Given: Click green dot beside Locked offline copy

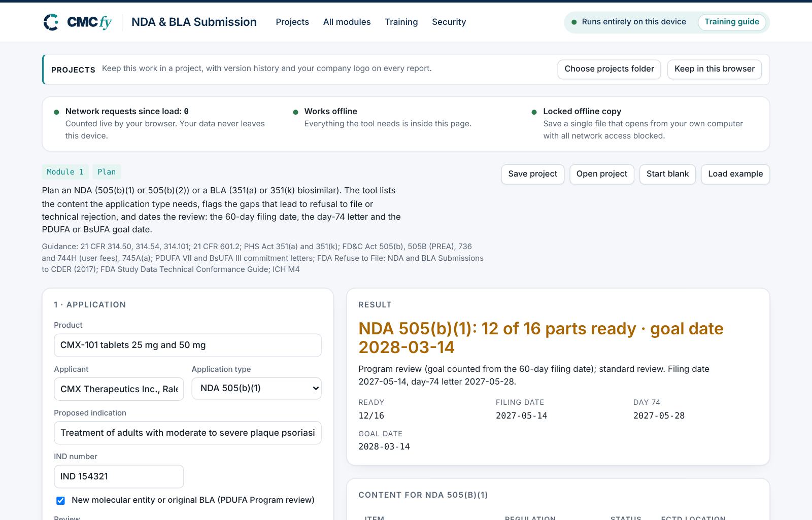Looking at the screenshot, I should pyautogui.click(x=534, y=112).
